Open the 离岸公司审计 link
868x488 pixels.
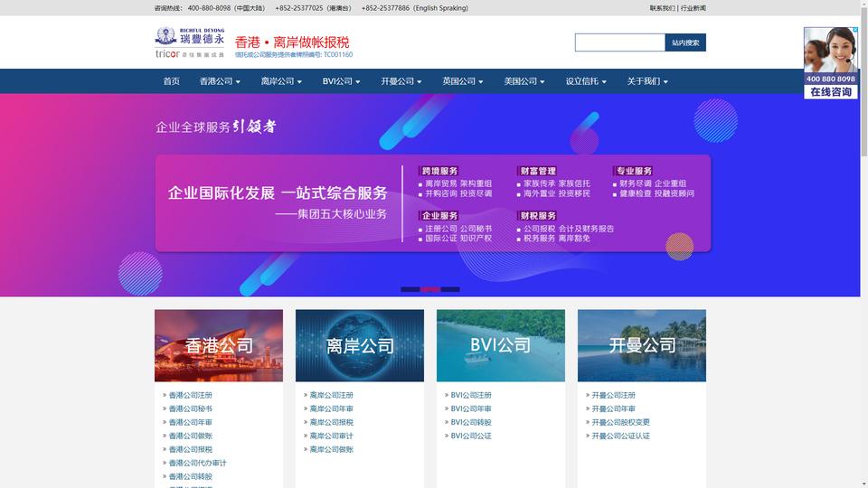coord(332,436)
